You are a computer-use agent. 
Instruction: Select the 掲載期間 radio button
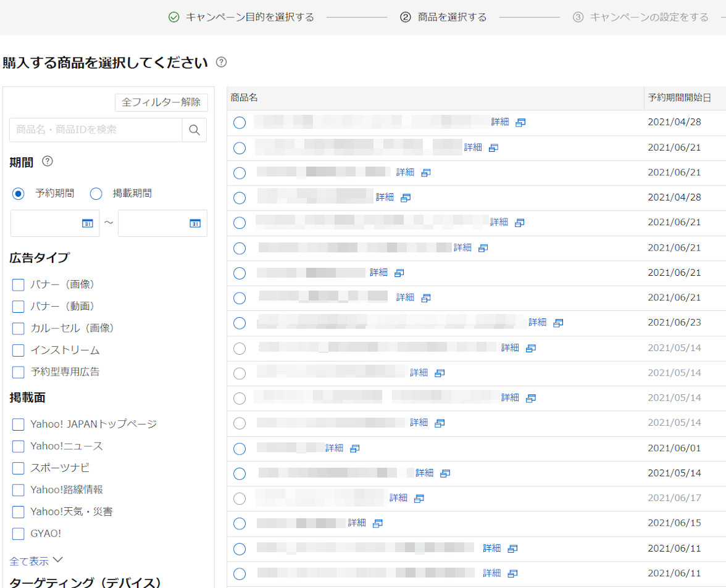coord(96,194)
